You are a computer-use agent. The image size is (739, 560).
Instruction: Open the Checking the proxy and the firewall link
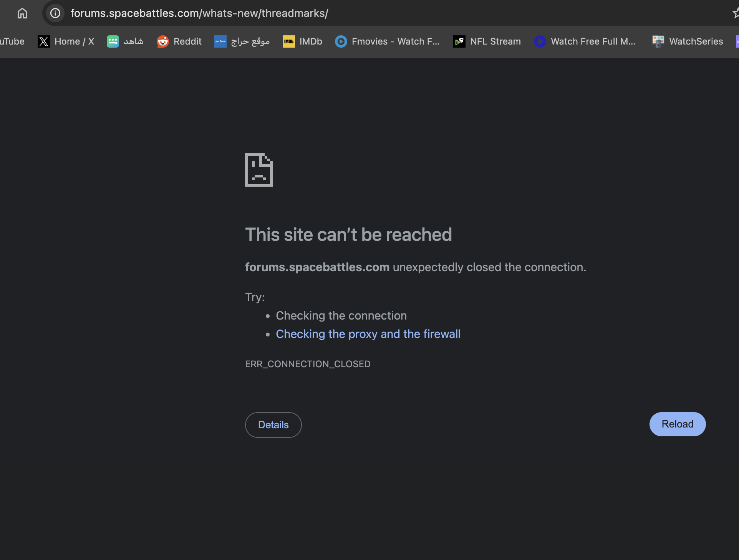tap(368, 334)
